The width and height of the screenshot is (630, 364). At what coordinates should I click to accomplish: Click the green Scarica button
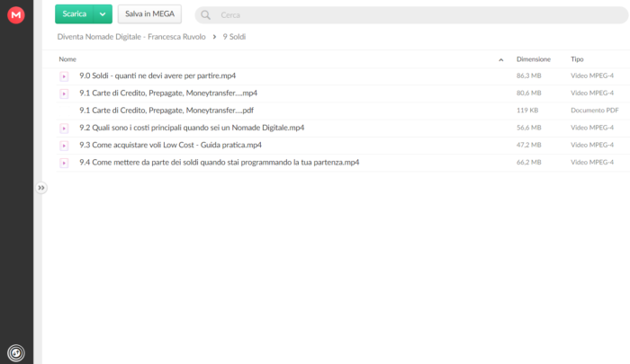click(x=75, y=14)
